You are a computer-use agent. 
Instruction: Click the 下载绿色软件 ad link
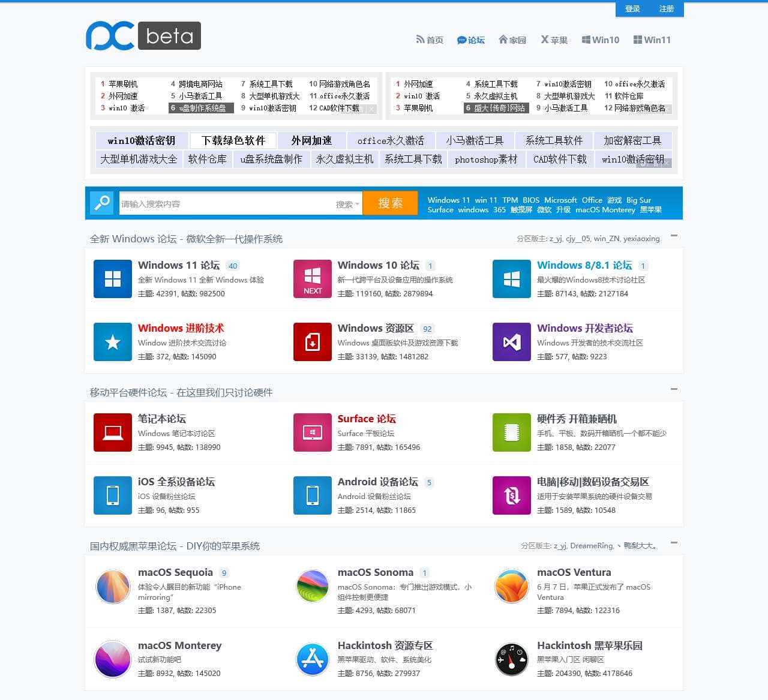point(233,140)
